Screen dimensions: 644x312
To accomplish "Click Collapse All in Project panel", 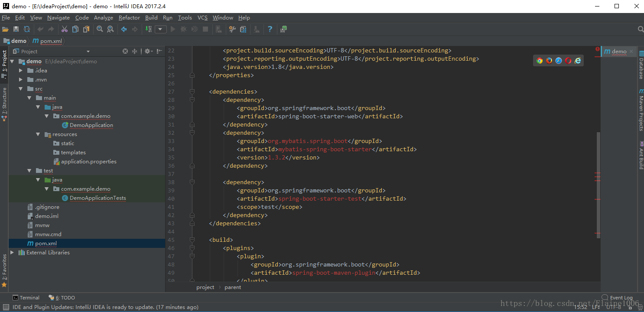I will (x=135, y=51).
